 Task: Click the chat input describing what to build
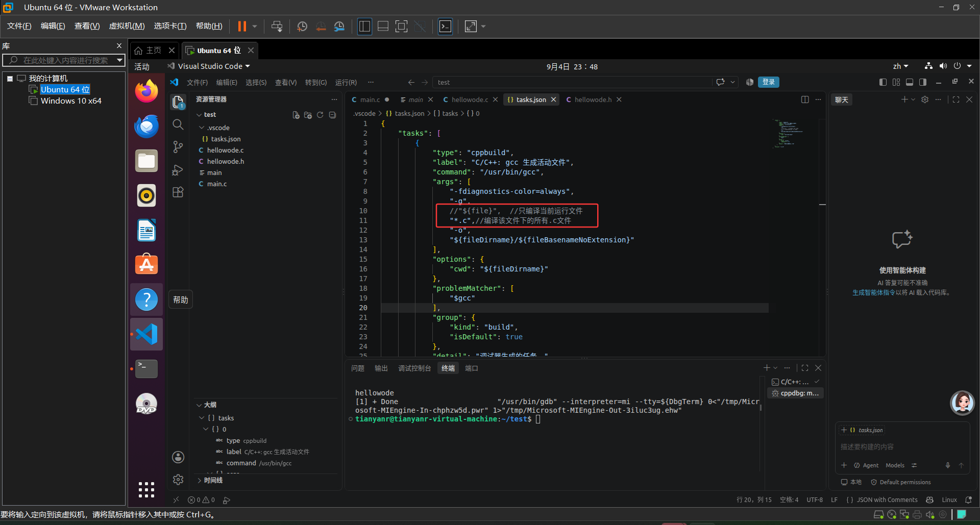click(x=902, y=447)
